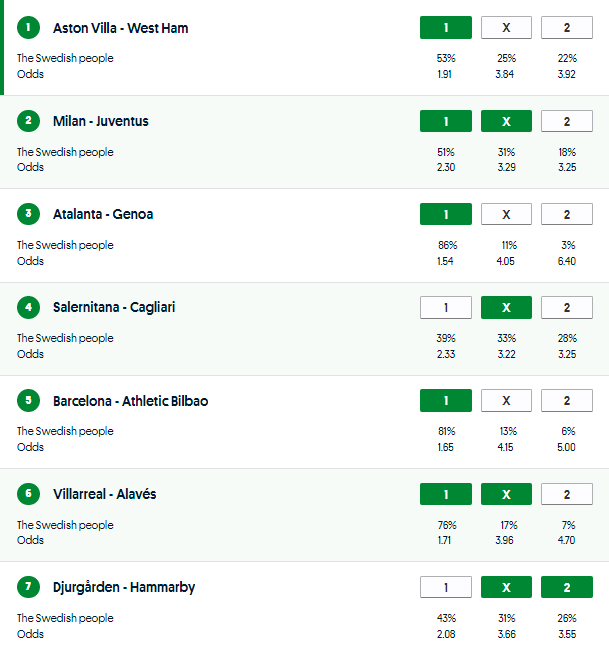Image resolution: width=609 pixels, height=654 pixels.
Task: Open the Villarreal - Alavés match title
Action: (x=104, y=494)
